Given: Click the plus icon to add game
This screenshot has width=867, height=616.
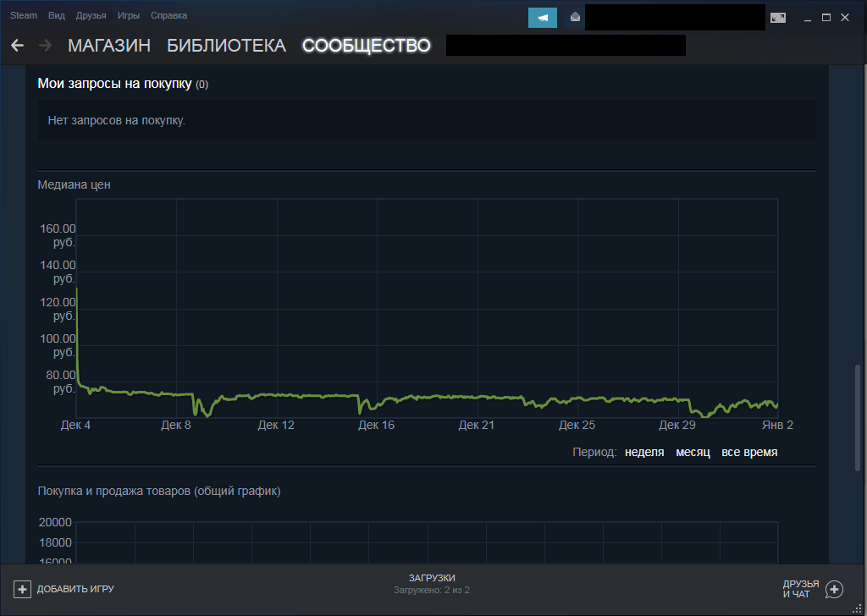Looking at the screenshot, I should point(22,590).
